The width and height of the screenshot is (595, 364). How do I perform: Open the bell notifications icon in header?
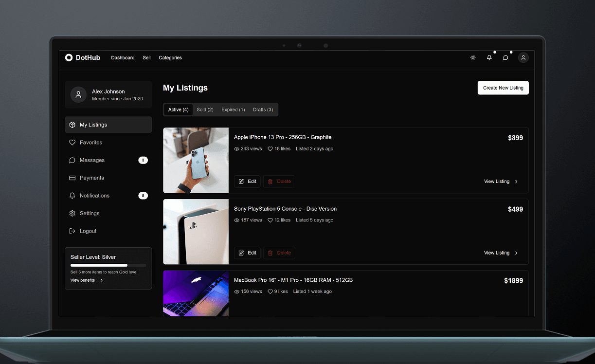489,57
